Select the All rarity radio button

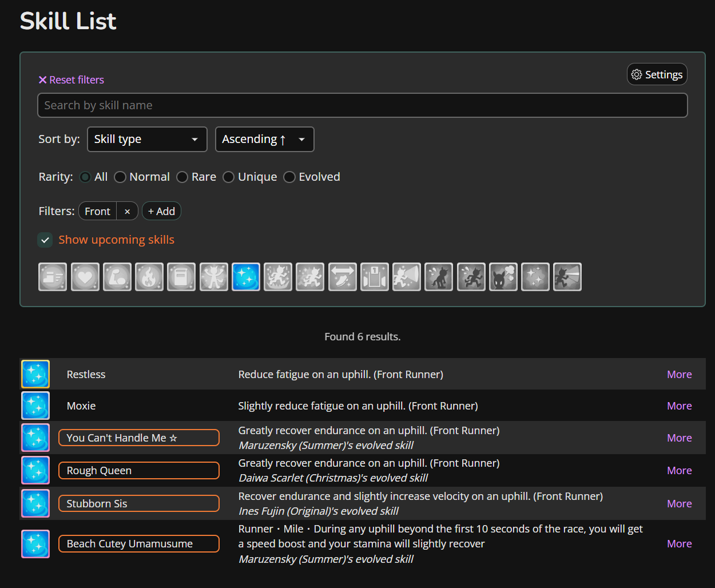click(85, 177)
